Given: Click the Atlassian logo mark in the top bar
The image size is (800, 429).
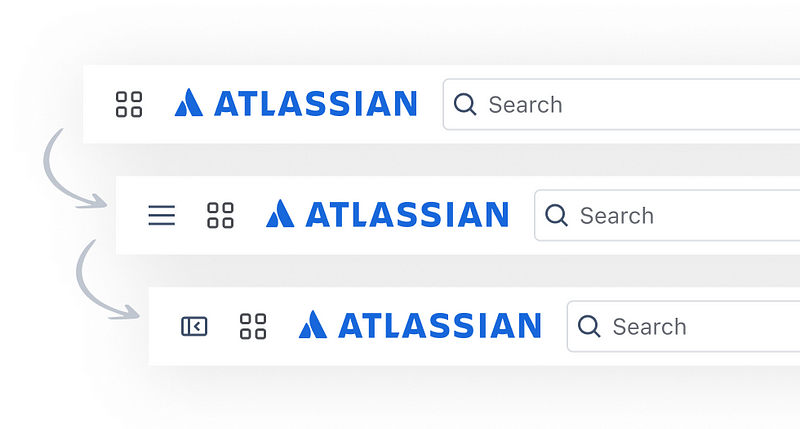Looking at the screenshot, I should (189, 103).
